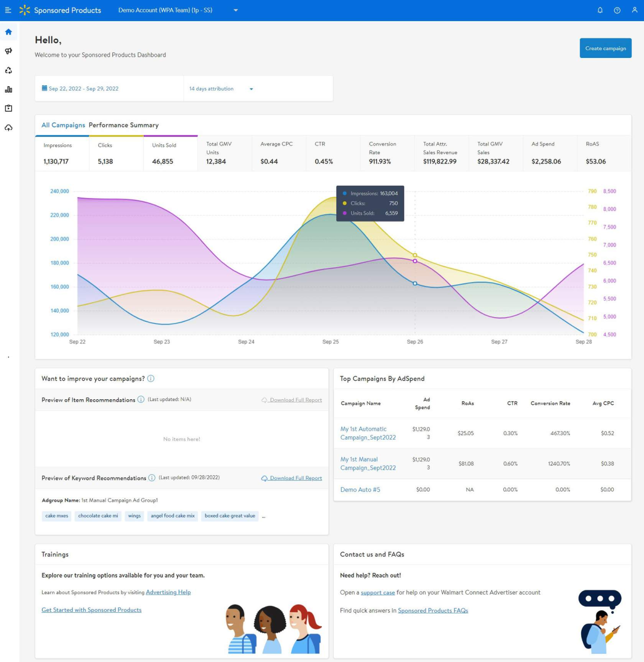Click the 'chocolate cake mi' keyword chip
Viewport: 644px width, 662px height.
[x=98, y=516]
